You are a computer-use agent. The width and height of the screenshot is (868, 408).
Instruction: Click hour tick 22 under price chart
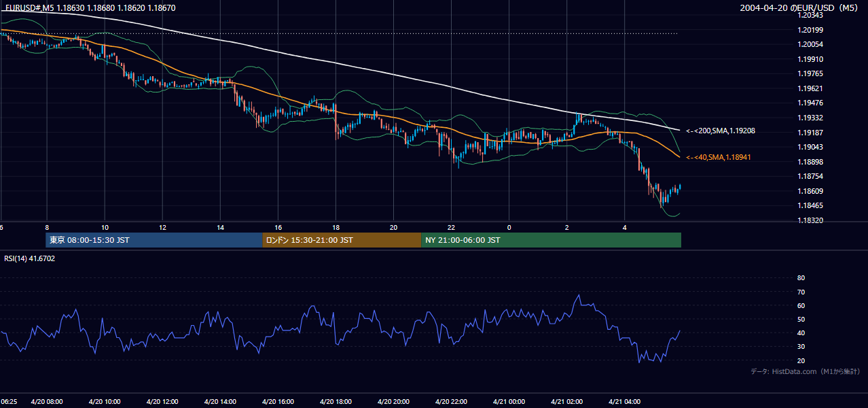(451, 226)
